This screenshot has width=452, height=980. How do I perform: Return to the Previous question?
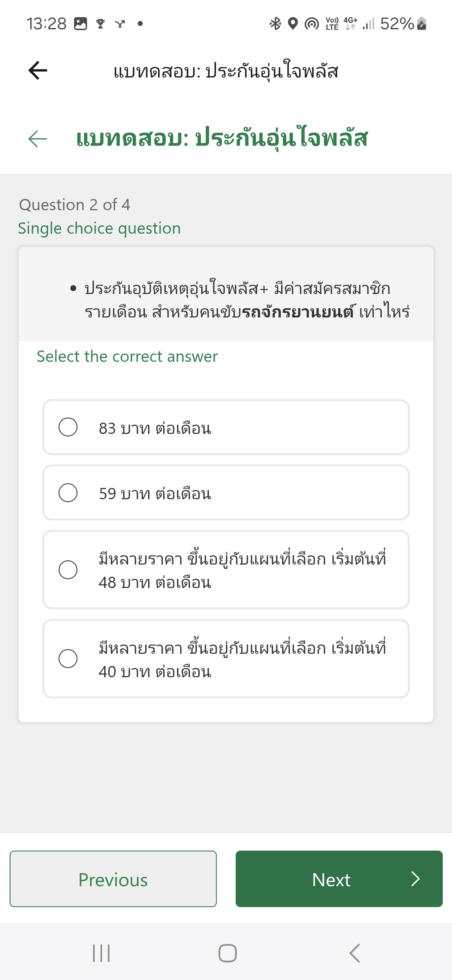pos(113,879)
